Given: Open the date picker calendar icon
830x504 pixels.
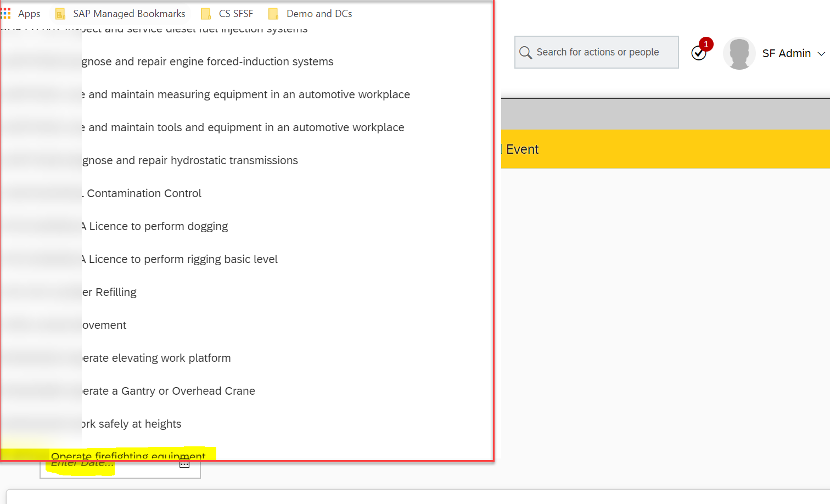Looking at the screenshot, I should (184, 464).
